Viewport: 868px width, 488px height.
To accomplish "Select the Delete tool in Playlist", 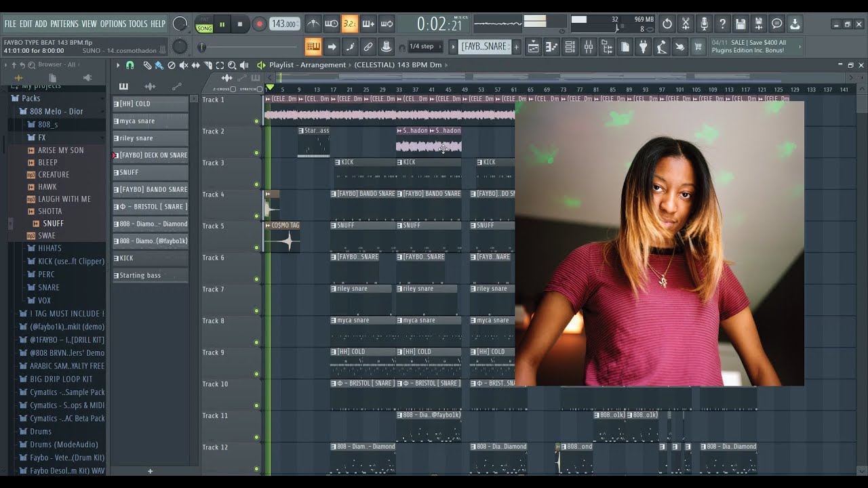I will tap(171, 65).
